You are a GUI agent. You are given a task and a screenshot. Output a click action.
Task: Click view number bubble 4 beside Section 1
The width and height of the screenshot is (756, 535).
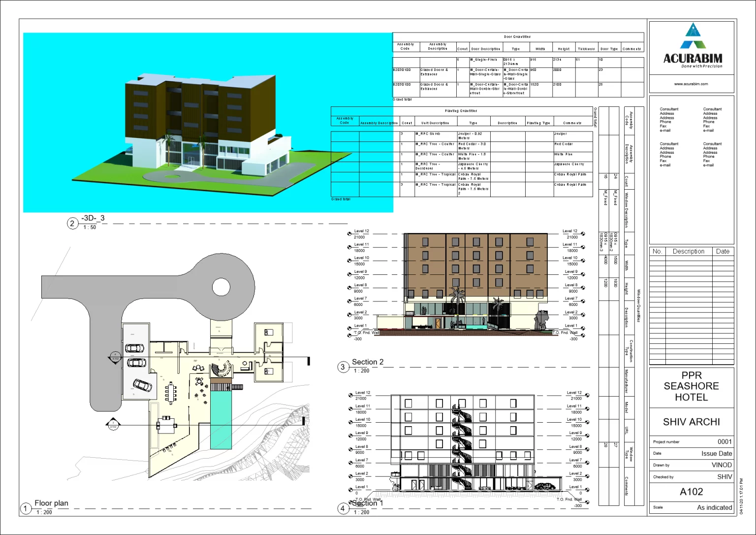tap(343, 509)
